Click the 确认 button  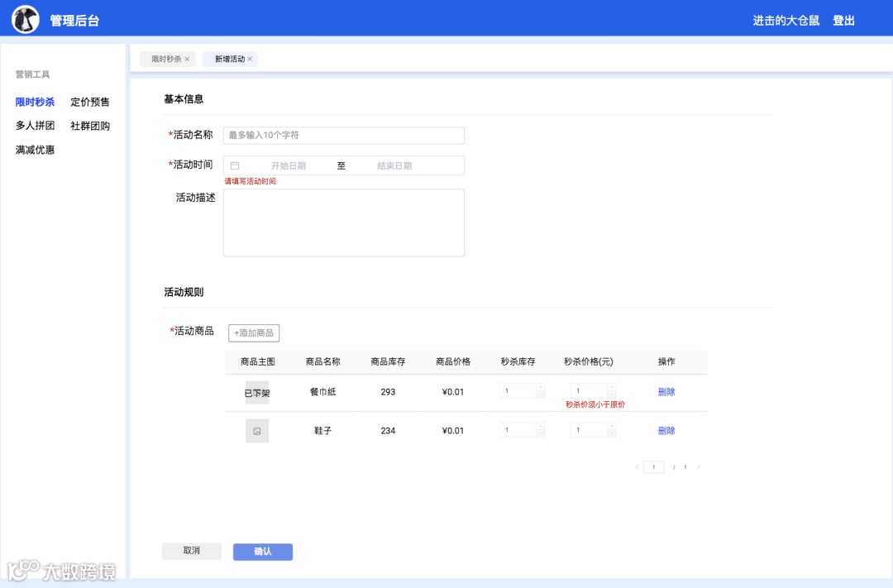[x=263, y=552]
